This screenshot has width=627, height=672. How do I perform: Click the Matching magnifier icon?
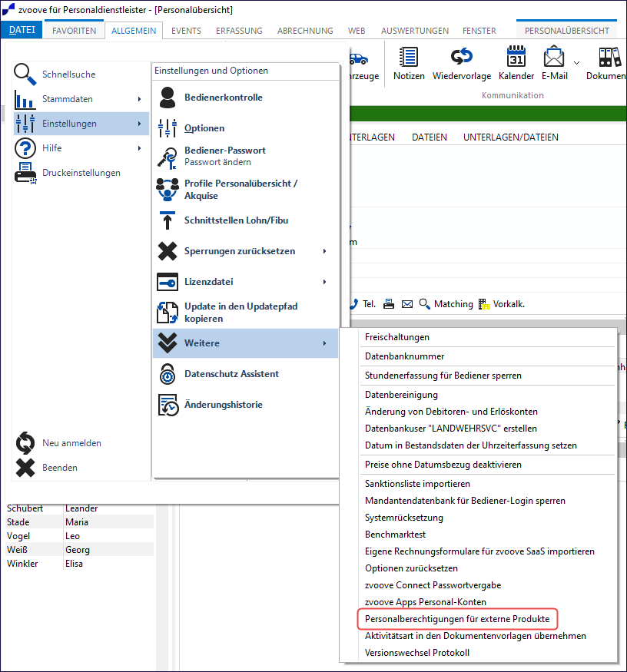click(x=424, y=304)
